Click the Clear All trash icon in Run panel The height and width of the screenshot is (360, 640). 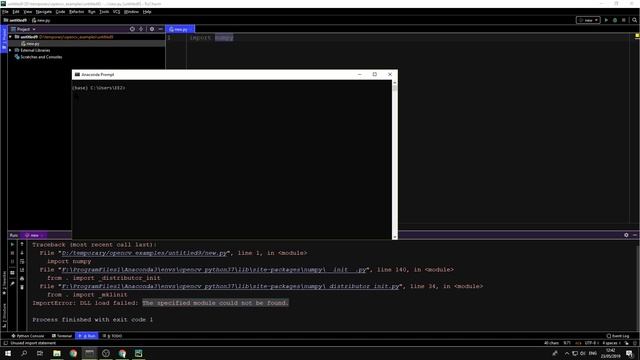(x=22, y=287)
